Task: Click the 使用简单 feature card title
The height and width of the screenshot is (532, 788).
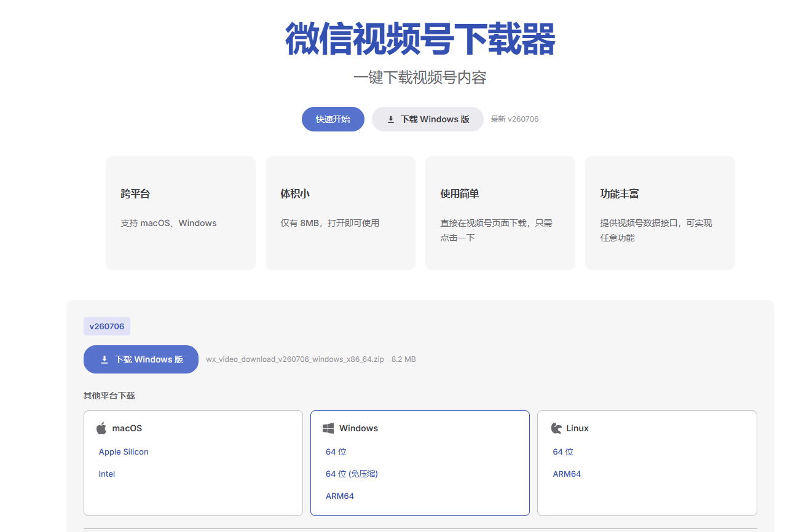Action: tap(460, 194)
